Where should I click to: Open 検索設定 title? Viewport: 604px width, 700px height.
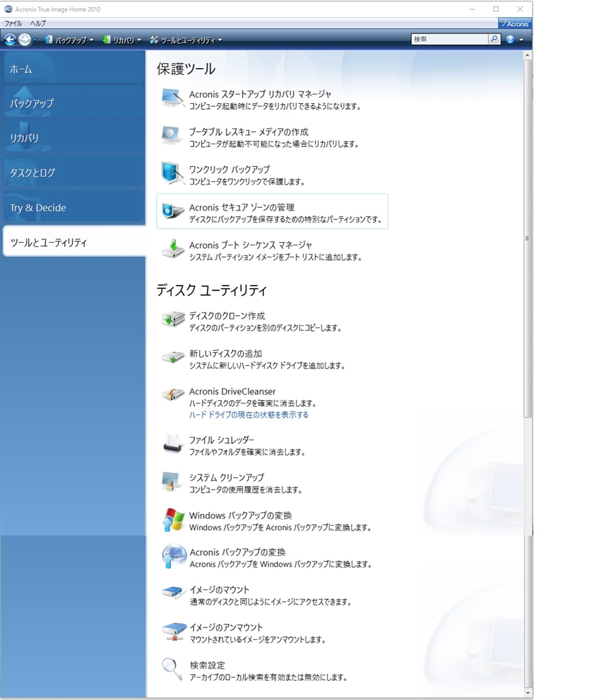click(207, 665)
